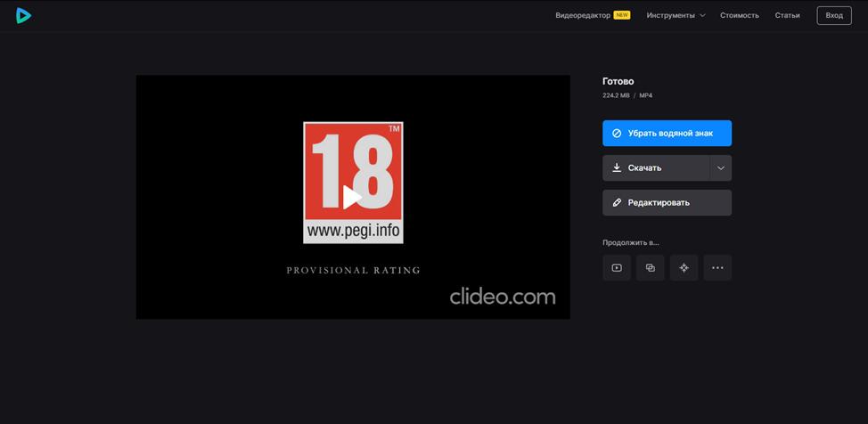Click the Вход login button
Image resolution: width=868 pixels, height=424 pixels.
834,15
